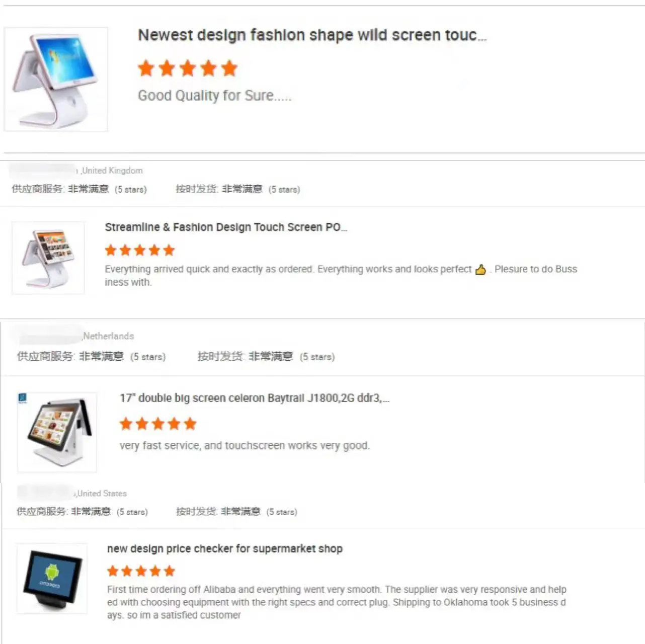Click the thumbs-up emoji in the review

coord(480,270)
